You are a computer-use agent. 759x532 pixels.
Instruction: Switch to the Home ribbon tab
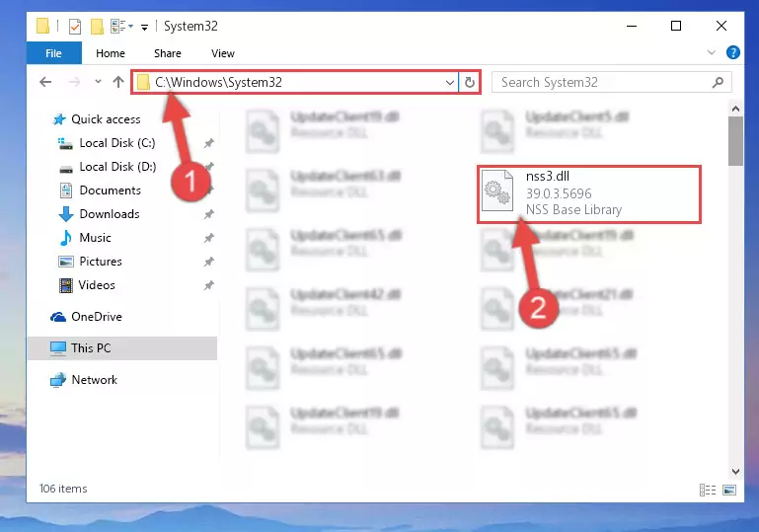[x=111, y=53]
